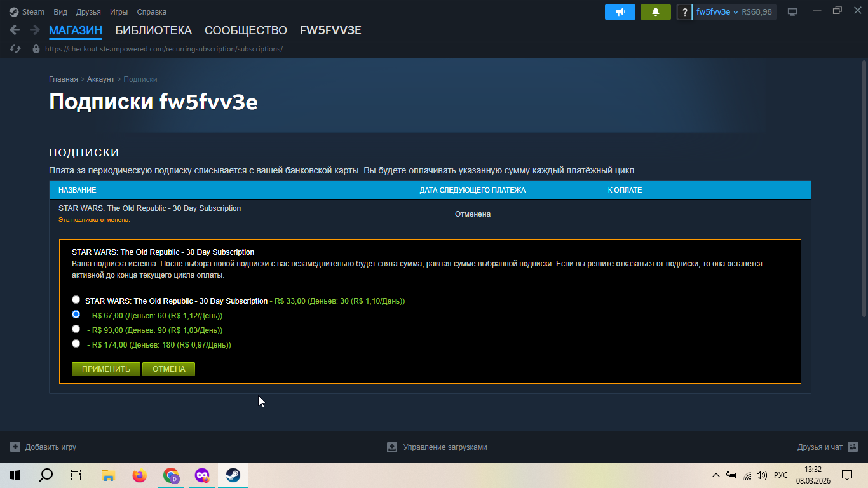Open the Друзья и чат panel
The width and height of the screenshot is (868, 488).
827,447
